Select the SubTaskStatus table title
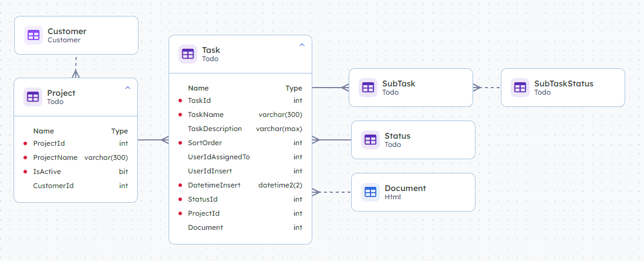Screen dimensions: 644x261 [x=564, y=83]
